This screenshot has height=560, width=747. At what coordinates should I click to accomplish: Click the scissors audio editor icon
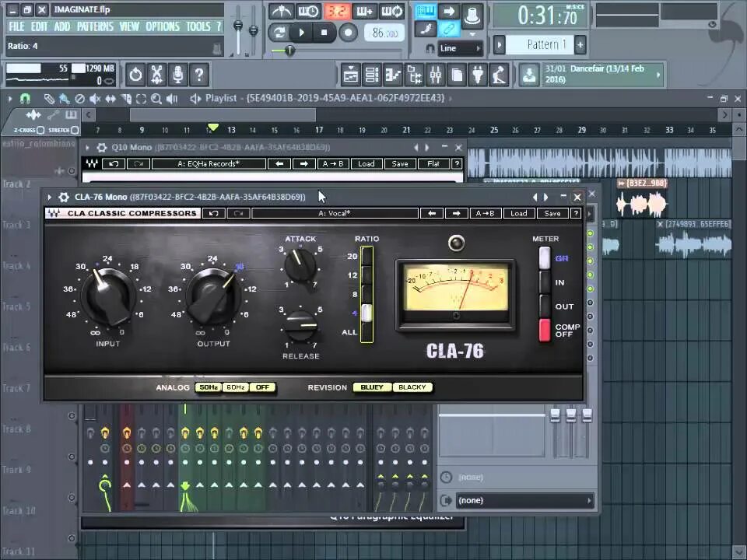(x=156, y=75)
